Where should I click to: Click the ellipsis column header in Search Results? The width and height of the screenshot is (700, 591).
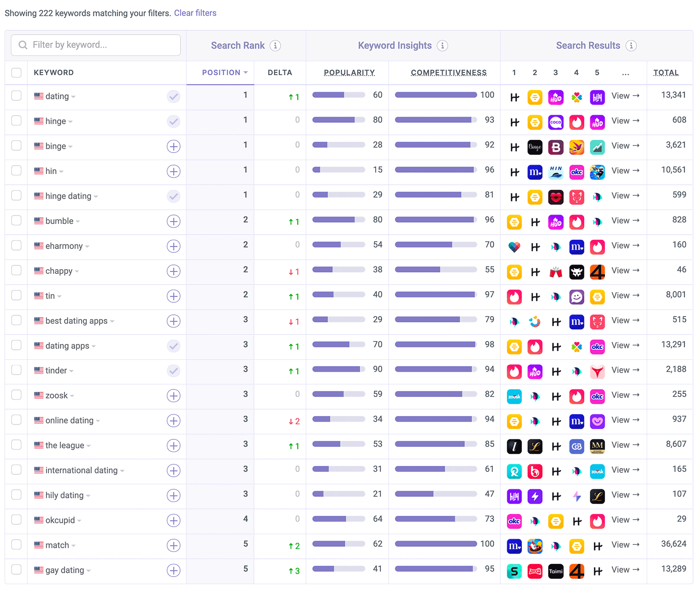pos(626,73)
